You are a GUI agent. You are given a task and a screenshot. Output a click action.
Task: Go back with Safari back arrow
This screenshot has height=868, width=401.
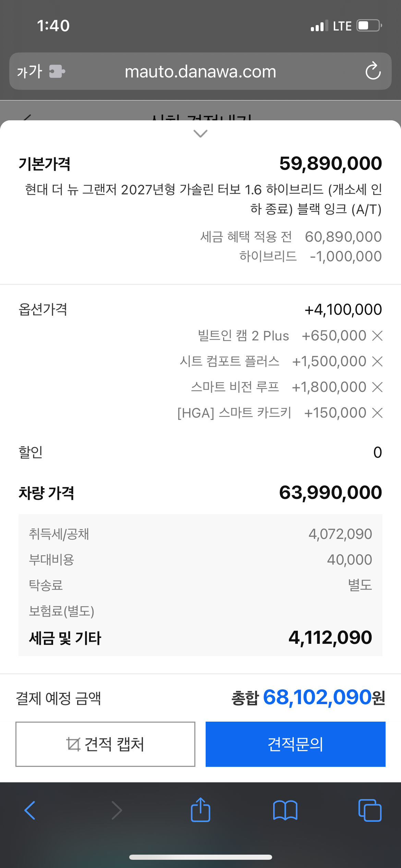pos(30,810)
